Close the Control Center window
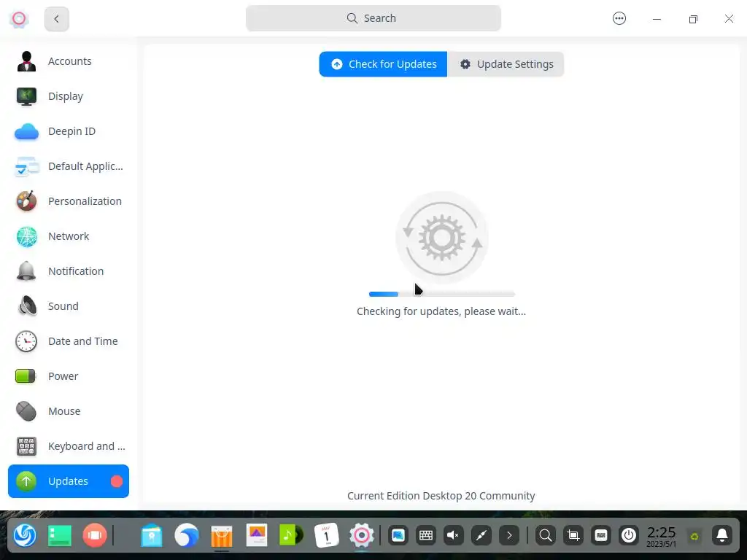Image resolution: width=747 pixels, height=560 pixels. tap(729, 18)
